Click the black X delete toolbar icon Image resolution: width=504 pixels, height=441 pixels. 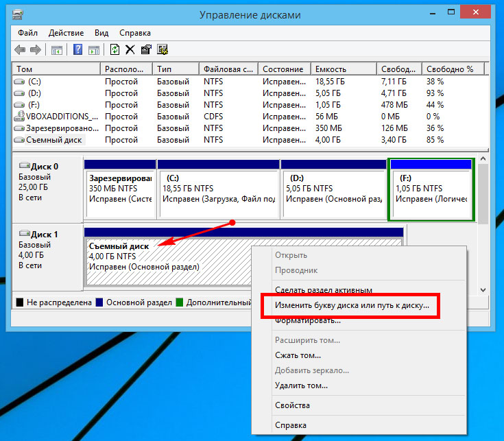pos(130,49)
